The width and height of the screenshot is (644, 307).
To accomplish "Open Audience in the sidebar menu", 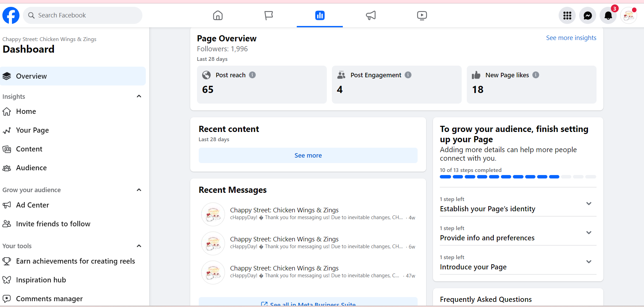I will click(31, 168).
